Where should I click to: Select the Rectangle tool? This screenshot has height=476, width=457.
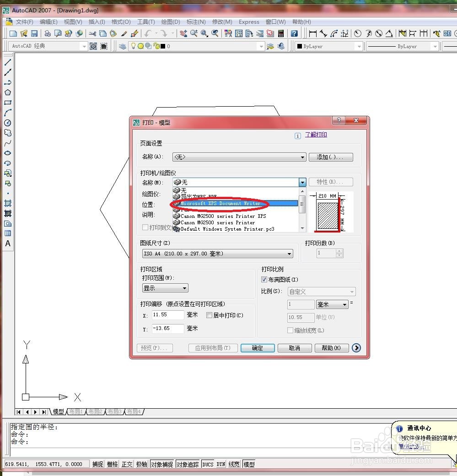click(8, 103)
